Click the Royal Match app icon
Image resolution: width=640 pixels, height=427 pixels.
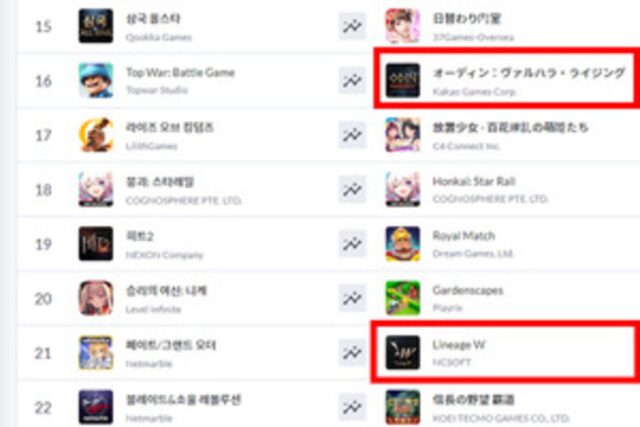tap(403, 244)
